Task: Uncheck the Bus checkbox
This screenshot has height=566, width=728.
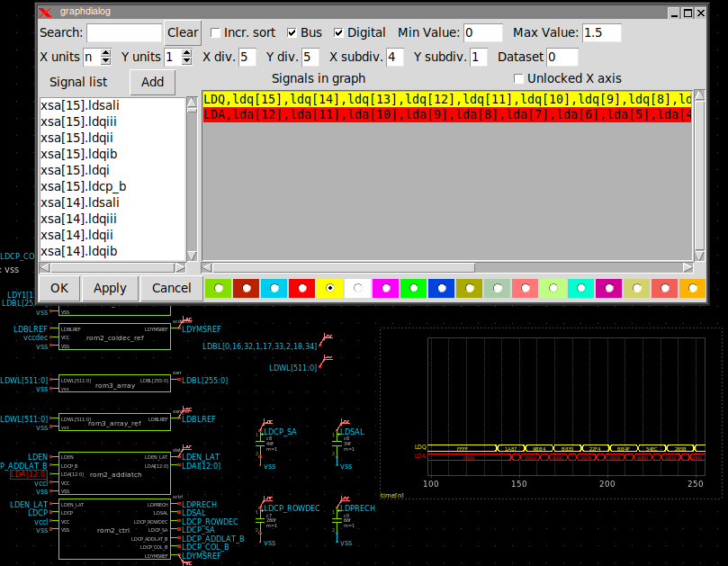Action: pyautogui.click(x=293, y=33)
